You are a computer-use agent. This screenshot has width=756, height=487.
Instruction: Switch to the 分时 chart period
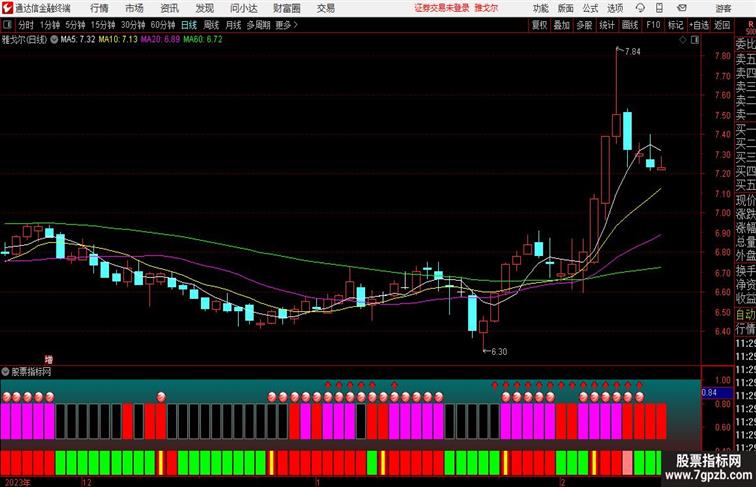26,25
